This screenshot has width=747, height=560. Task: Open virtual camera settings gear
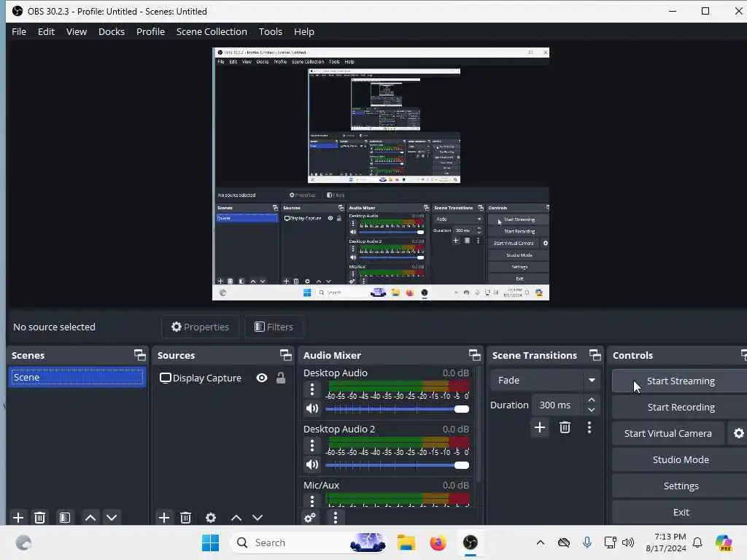[738, 433]
